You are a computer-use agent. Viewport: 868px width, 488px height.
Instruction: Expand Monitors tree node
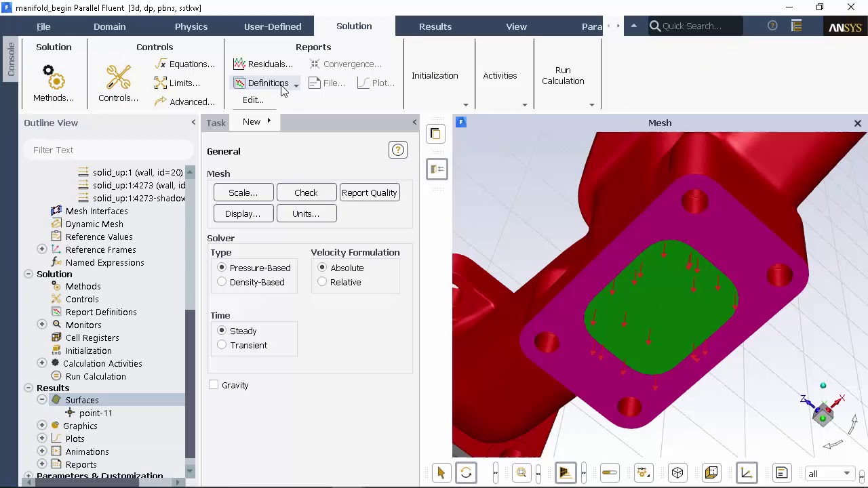point(42,325)
